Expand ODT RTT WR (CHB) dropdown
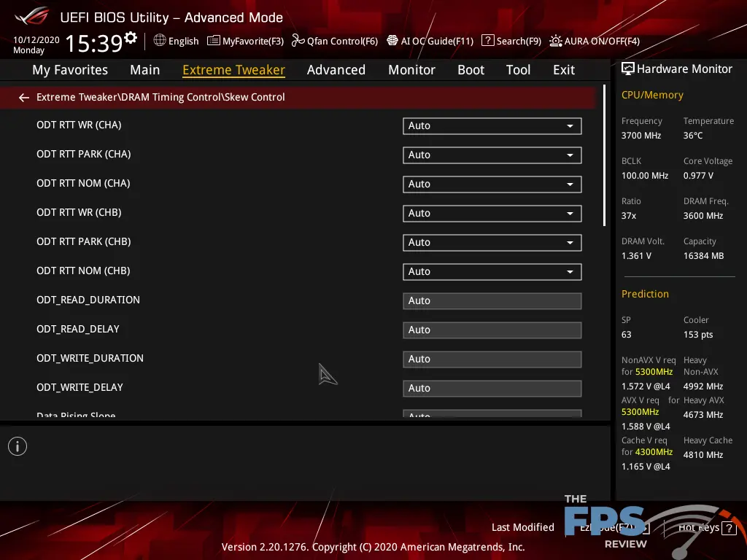The width and height of the screenshot is (747, 560). click(492, 214)
